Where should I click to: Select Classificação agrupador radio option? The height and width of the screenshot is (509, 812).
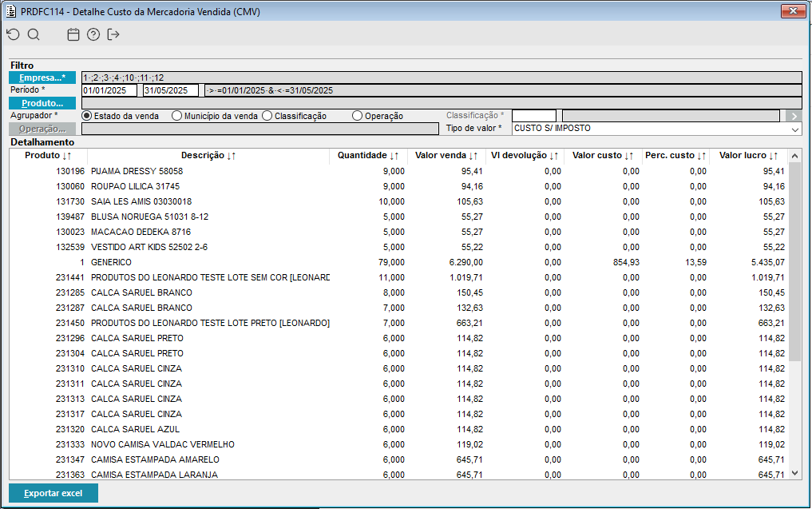tap(267, 116)
